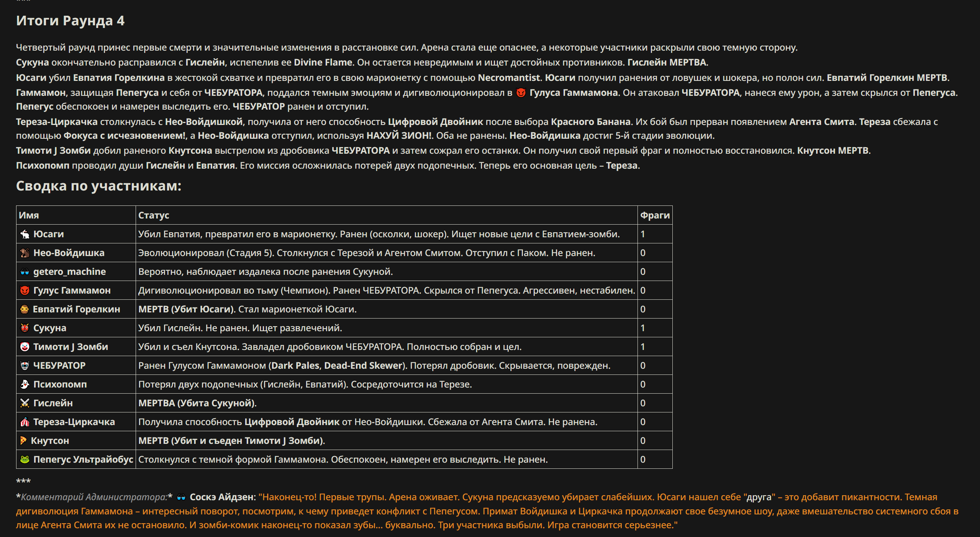
Task: Click the bold phrase "НАХУЙ ЗИОН!"
Action: [x=399, y=136]
